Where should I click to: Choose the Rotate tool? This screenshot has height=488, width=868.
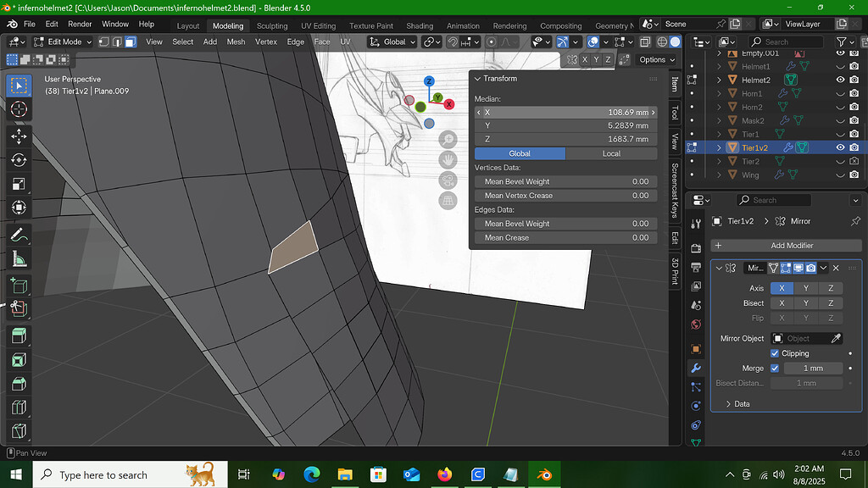pos(19,160)
